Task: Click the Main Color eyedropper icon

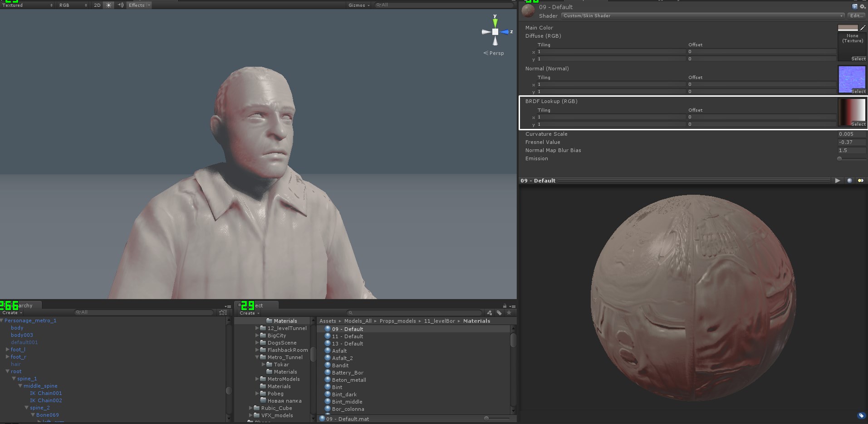Action: point(863,28)
